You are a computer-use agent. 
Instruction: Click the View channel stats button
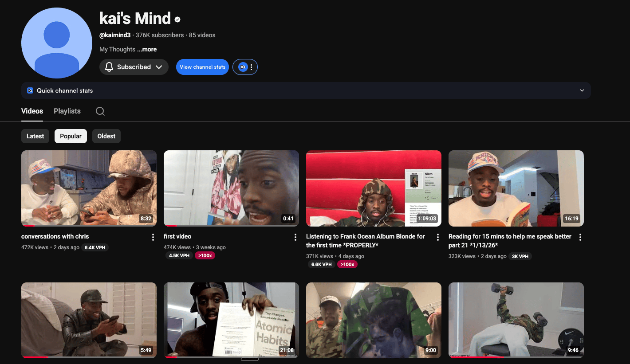point(202,67)
